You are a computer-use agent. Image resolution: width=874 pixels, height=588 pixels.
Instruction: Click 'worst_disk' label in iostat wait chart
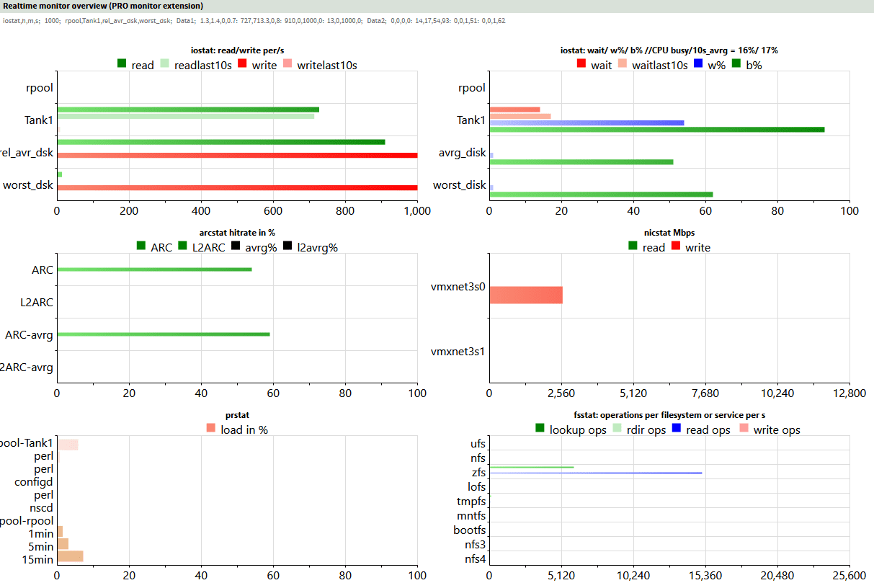tap(459, 185)
